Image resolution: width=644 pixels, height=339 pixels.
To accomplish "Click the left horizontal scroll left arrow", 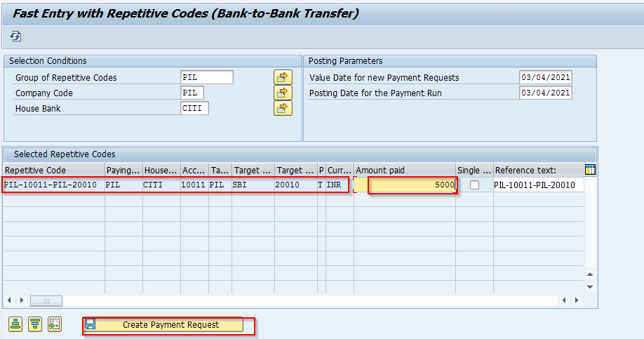I will 9,300.
